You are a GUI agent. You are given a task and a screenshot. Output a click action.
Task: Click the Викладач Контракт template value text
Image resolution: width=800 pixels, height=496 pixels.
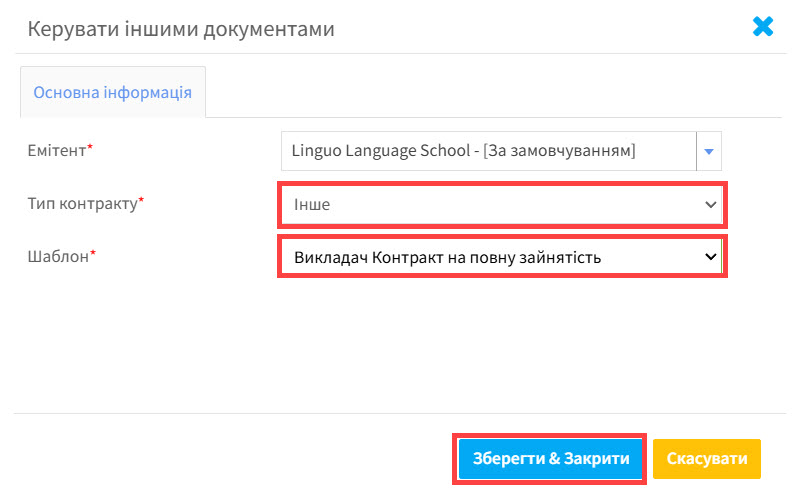(x=446, y=258)
